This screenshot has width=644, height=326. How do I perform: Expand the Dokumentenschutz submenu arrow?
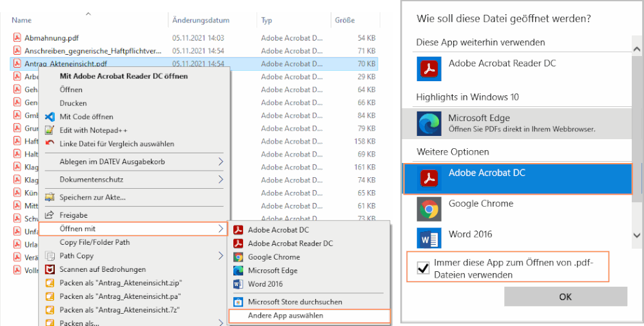tap(220, 179)
